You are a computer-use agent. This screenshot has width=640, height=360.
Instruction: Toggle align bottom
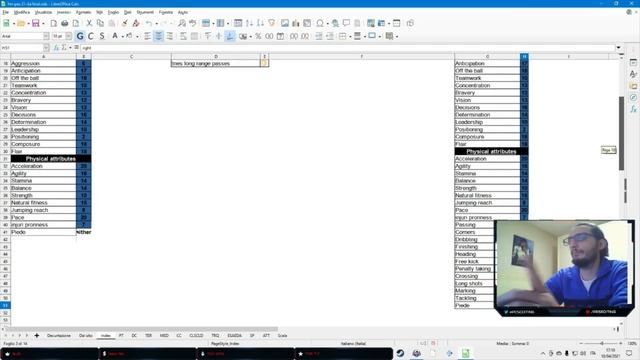coord(230,36)
